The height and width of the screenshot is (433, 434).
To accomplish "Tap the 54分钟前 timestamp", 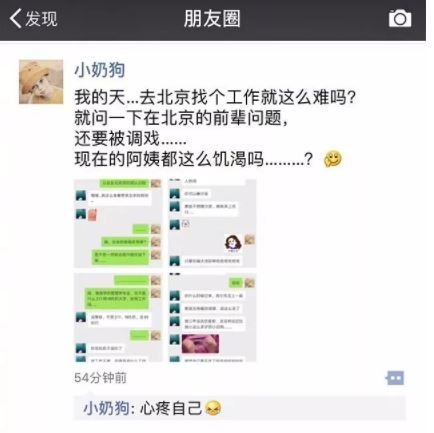I will [100, 378].
